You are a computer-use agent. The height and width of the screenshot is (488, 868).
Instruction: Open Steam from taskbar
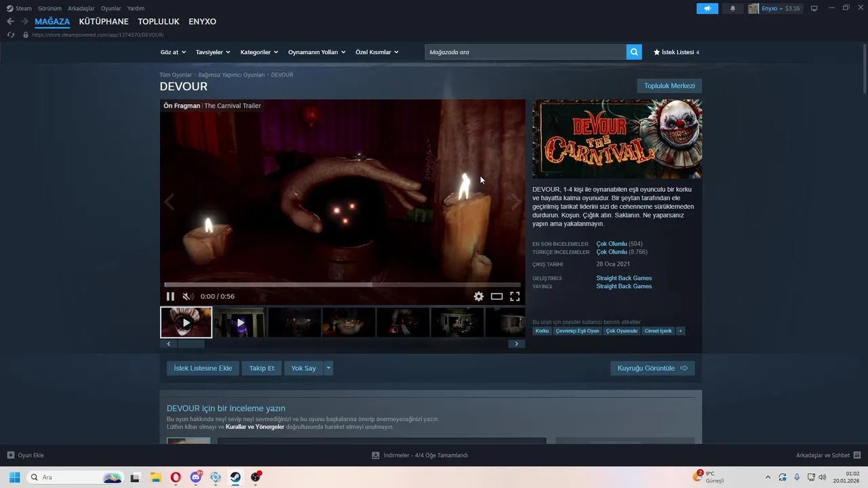pos(235,477)
